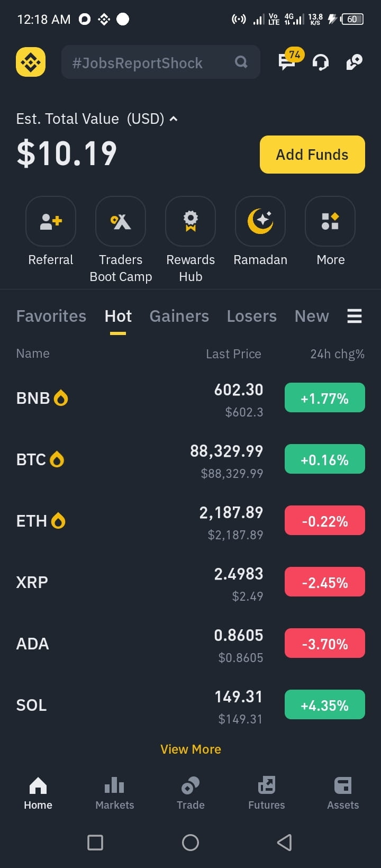The height and width of the screenshot is (868, 381).
Task: Open the Ramadan crescent moon icon
Action: coord(260,221)
